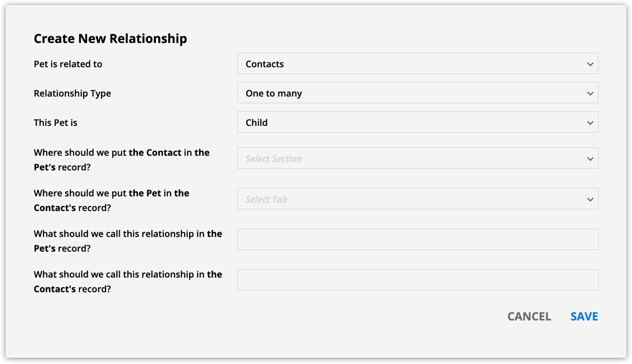Screen dimensions: 632x364
Task: Focus the relationship name field for Pet's record
Action: point(417,239)
